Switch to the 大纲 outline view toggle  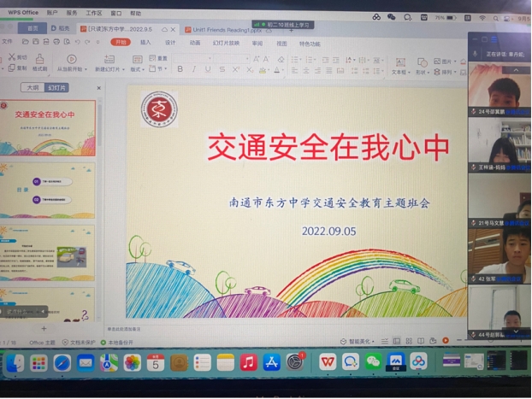33,87
